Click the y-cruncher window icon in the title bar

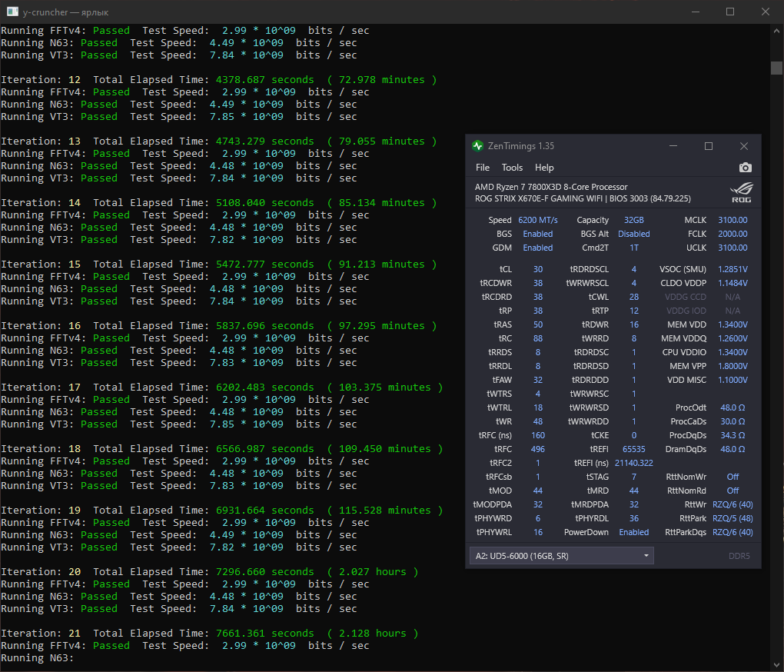12,12
